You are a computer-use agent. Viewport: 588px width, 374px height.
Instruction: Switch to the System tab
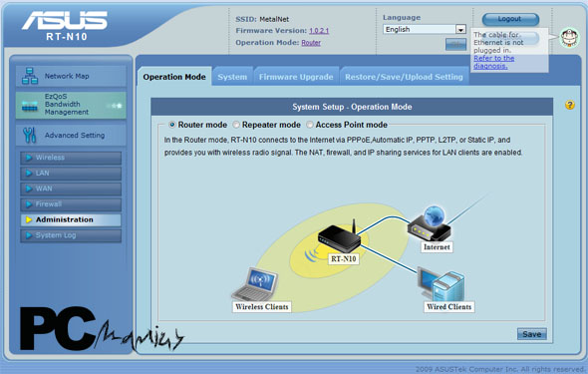232,77
